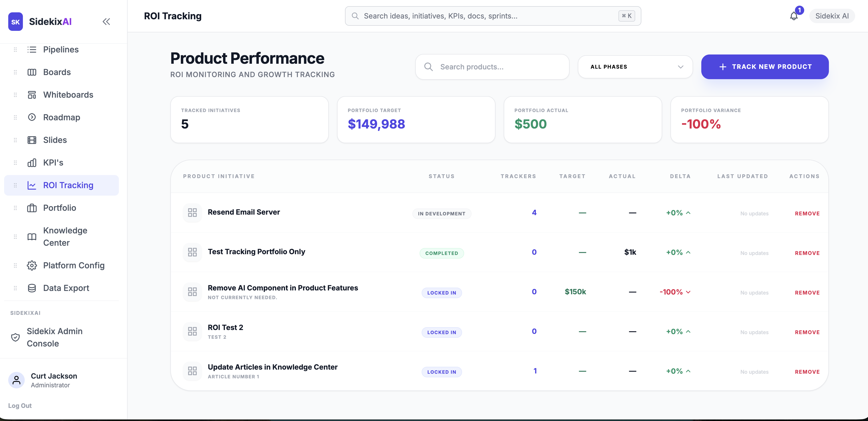The width and height of the screenshot is (868, 421).
Task: Focus the global search bar
Action: (493, 16)
